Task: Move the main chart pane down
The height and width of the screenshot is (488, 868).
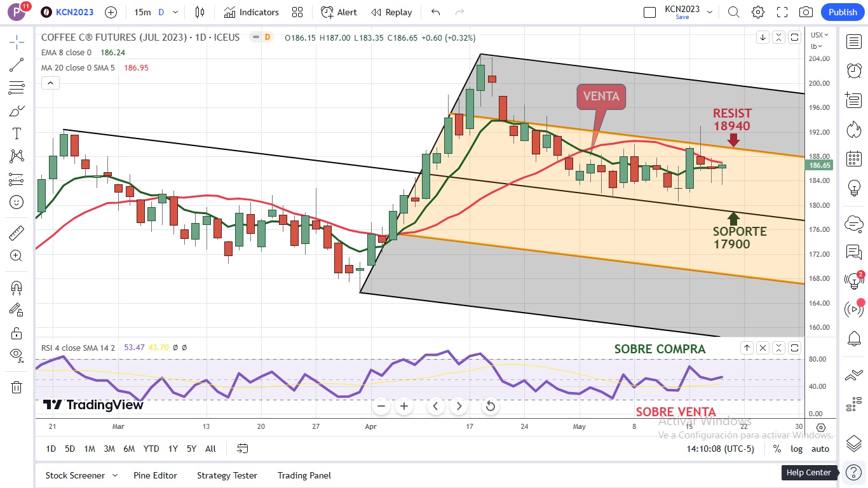Action: click(763, 37)
